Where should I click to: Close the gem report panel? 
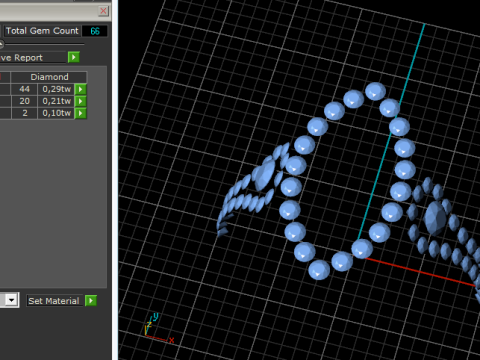coord(103,11)
